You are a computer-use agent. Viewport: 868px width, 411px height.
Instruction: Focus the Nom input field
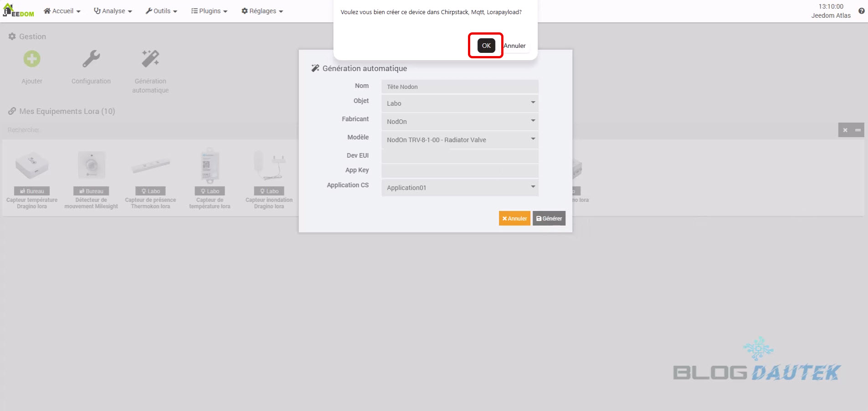point(460,87)
